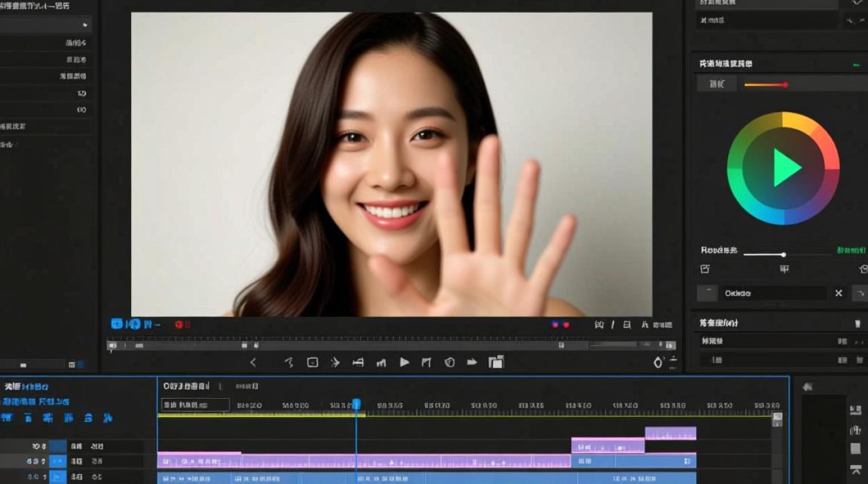Click the white slider handle below the color wheel
The width and height of the screenshot is (868, 484).
pos(783,255)
